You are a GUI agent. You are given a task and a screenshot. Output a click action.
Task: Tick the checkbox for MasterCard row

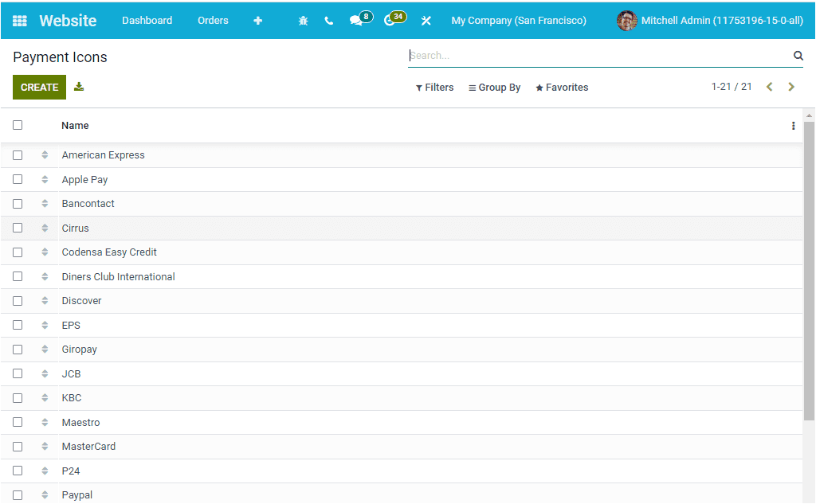(17, 446)
